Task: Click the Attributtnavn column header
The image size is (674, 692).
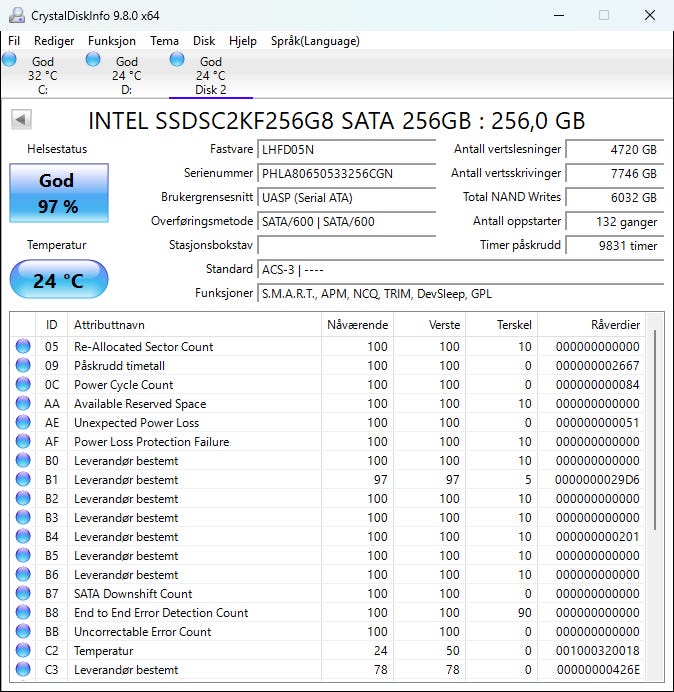Action: 110,325
